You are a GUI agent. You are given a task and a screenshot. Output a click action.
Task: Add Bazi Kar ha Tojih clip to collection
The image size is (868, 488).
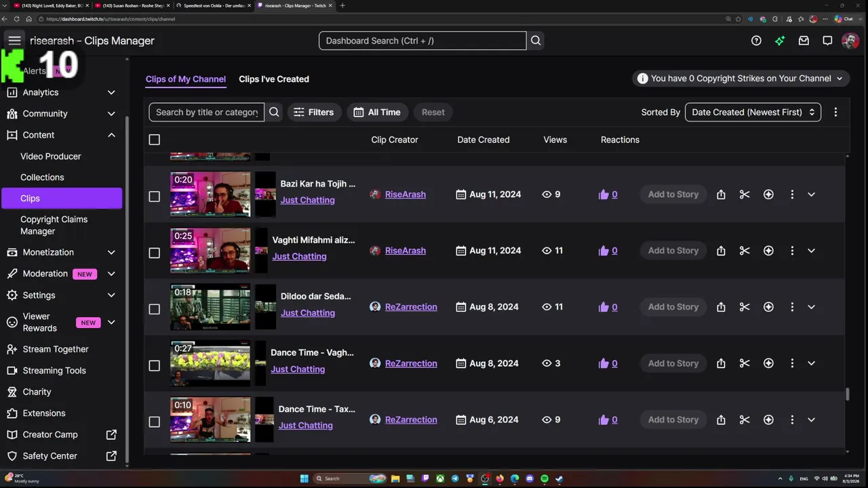[768, 195]
